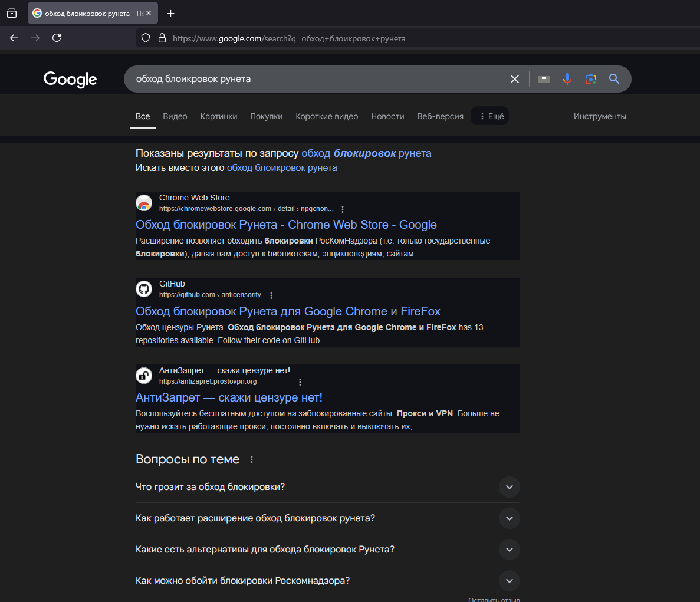Go back with the browser arrow
Viewport: 700px width, 602px height.
point(14,38)
